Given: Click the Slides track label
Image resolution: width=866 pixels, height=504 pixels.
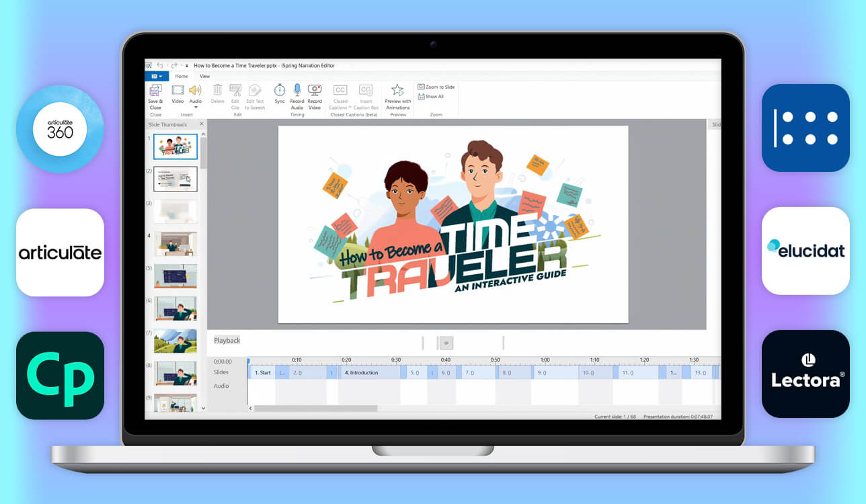Looking at the screenshot, I should pyautogui.click(x=221, y=372).
